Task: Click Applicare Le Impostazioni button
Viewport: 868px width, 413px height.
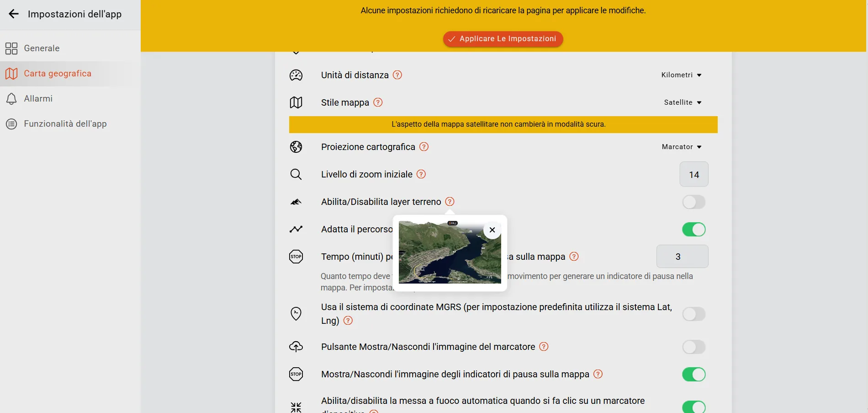Action: [x=503, y=39]
